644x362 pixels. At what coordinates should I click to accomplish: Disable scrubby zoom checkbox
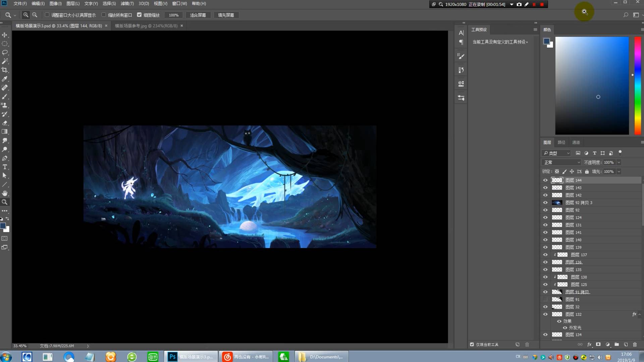139,15
